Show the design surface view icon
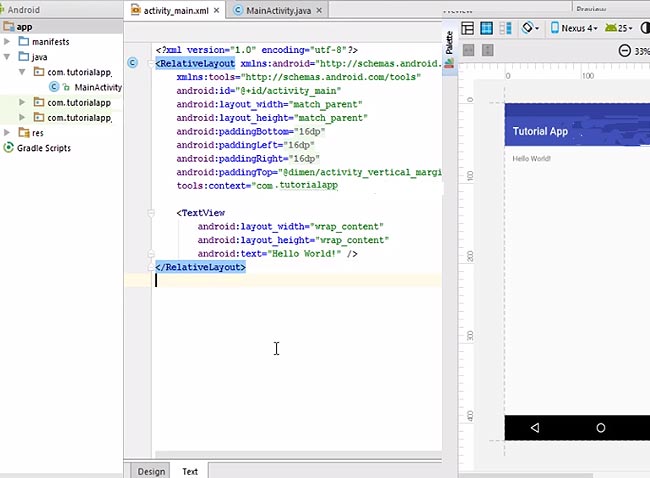Screen dimensions: 650x478 pyautogui.click(x=468, y=28)
